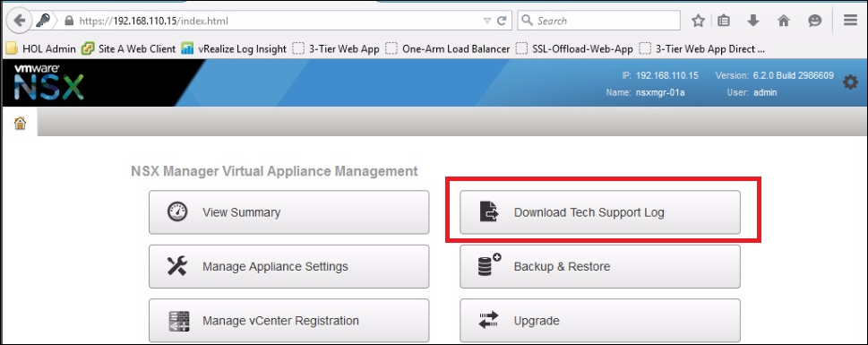868x345 pixels.
Task: Open the Backup & Restore button
Action: click(600, 266)
